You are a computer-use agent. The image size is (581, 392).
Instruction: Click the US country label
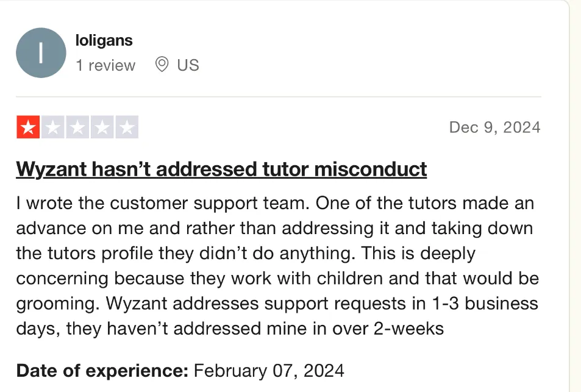[188, 65]
